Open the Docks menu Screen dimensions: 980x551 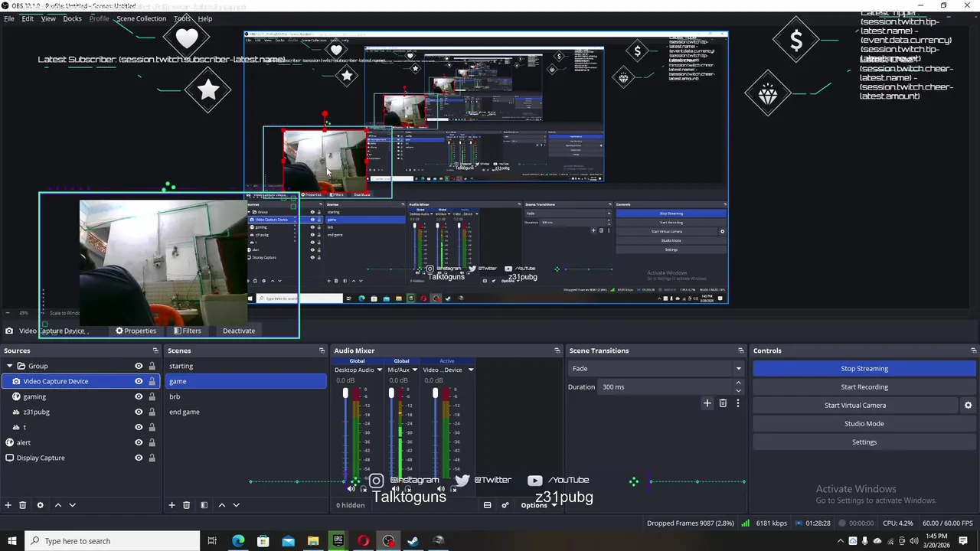(72, 18)
